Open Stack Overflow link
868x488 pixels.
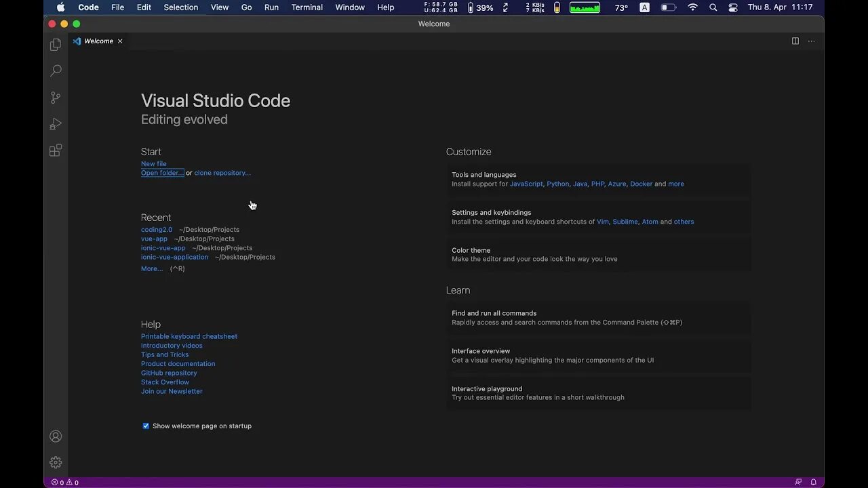click(x=165, y=382)
